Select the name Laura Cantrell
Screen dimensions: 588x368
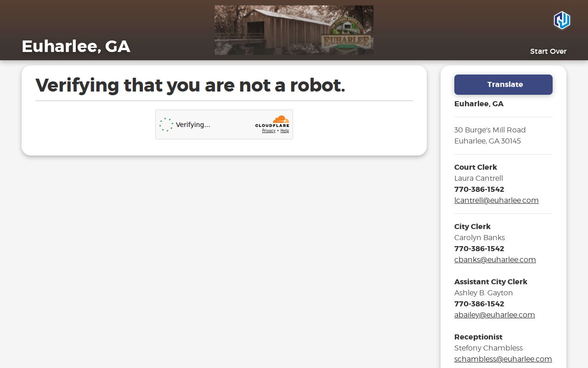[478, 178]
